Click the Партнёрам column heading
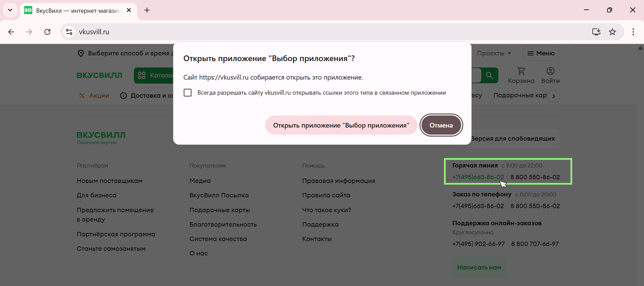 (92, 165)
